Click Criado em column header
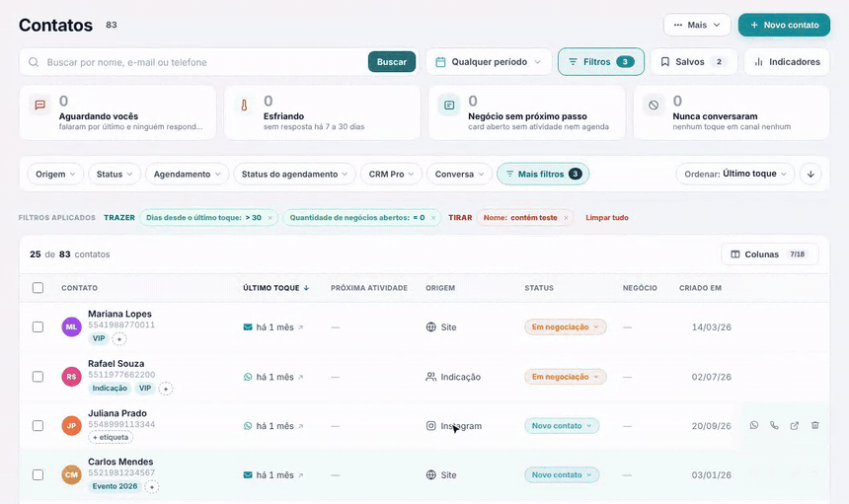Screen dimensions: 849x504 tap(700, 288)
